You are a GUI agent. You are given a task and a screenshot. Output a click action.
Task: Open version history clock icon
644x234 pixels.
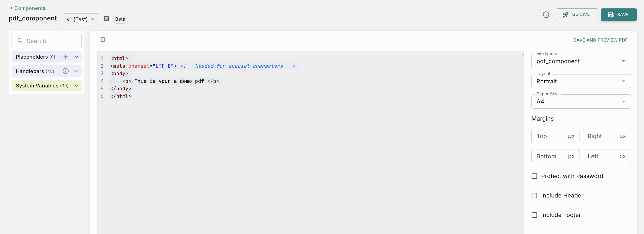pos(545,15)
